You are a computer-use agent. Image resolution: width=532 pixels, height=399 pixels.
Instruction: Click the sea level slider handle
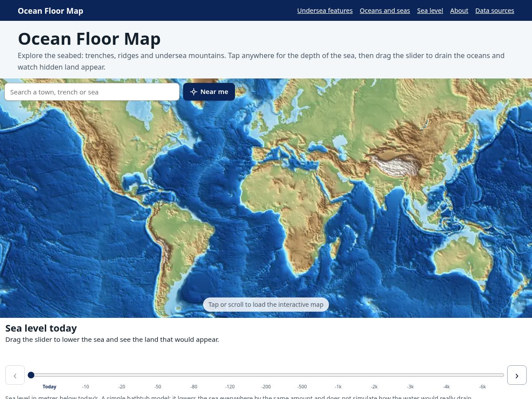(x=31, y=375)
